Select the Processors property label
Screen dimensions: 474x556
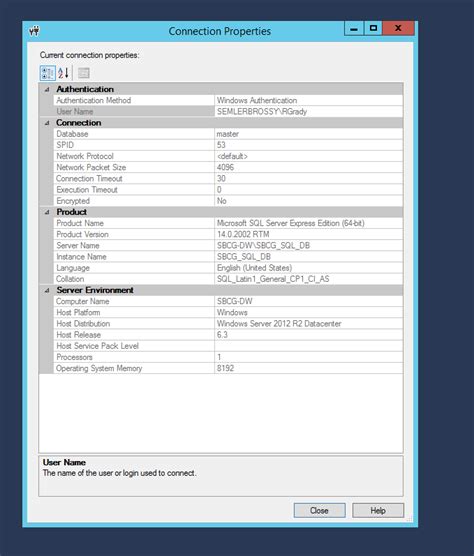74,357
